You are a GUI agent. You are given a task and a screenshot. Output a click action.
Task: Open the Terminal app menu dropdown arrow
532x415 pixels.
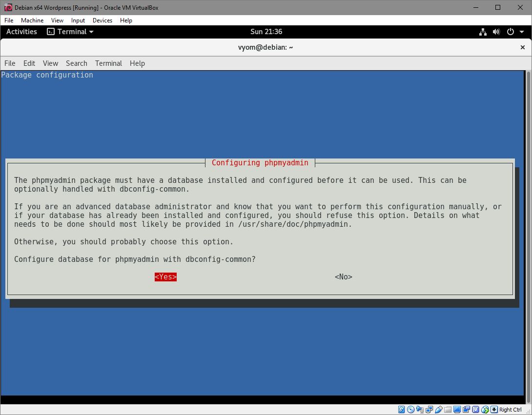[x=91, y=32]
